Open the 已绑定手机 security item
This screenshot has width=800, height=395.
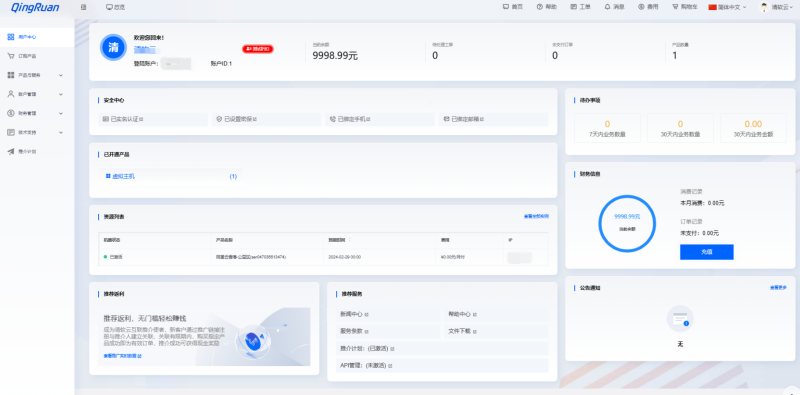(380, 119)
